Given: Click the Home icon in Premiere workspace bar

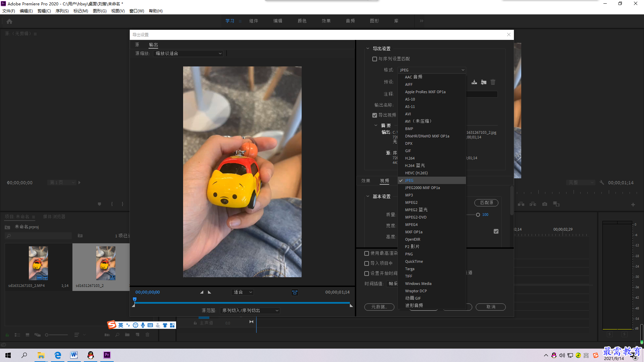Looking at the screenshot, I should pos(9,21).
